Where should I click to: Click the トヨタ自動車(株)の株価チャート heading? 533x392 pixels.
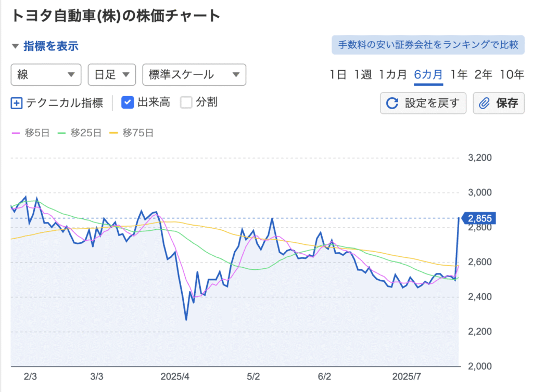click(x=116, y=16)
